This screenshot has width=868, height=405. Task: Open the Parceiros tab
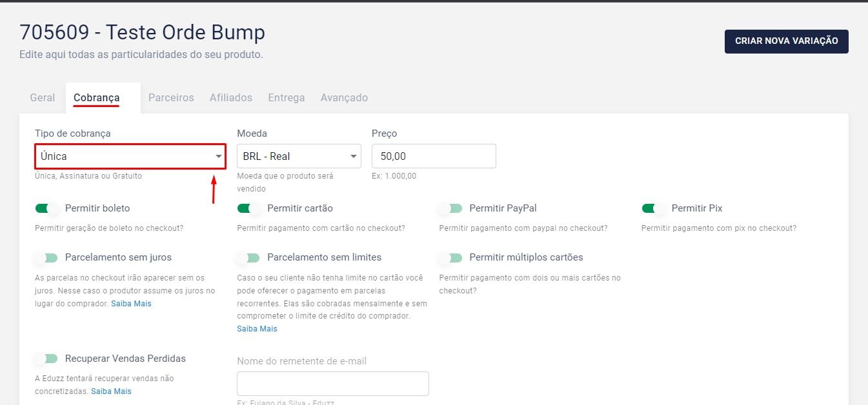171,98
